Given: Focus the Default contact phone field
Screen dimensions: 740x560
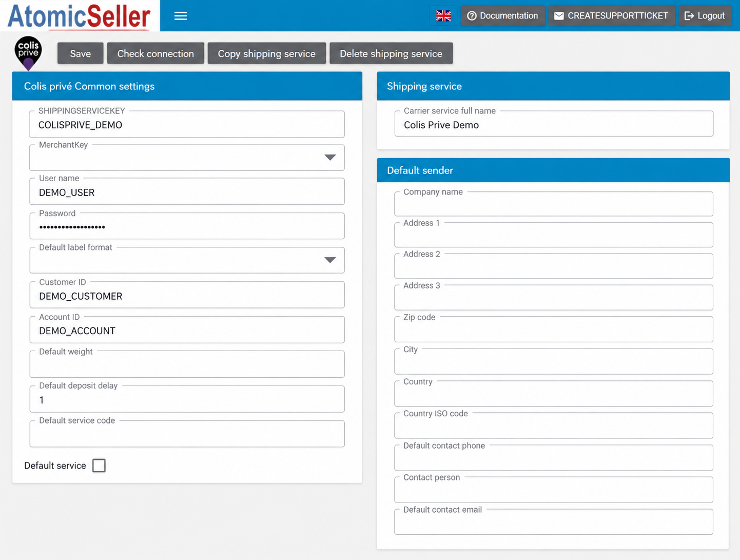Looking at the screenshot, I should [x=554, y=458].
